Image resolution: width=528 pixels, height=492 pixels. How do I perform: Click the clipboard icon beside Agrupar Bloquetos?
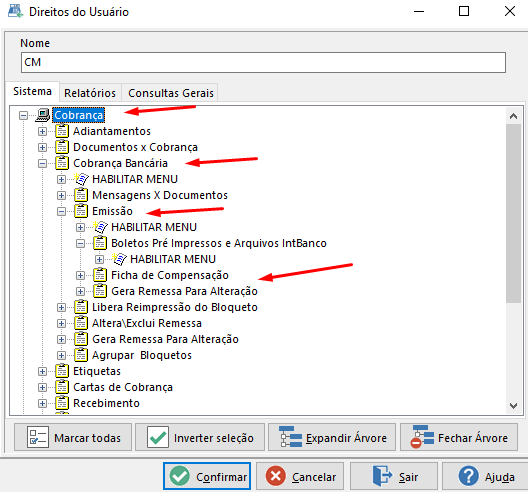tap(81, 355)
